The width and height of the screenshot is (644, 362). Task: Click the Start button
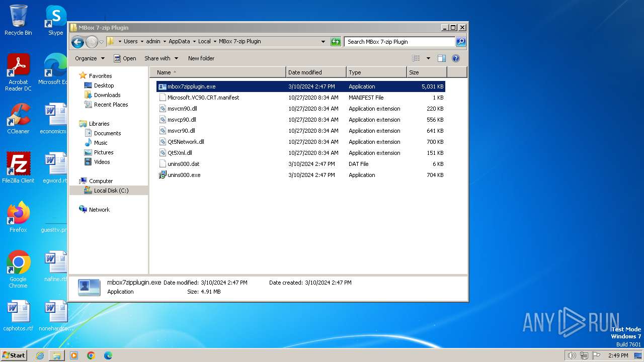pyautogui.click(x=14, y=355)
